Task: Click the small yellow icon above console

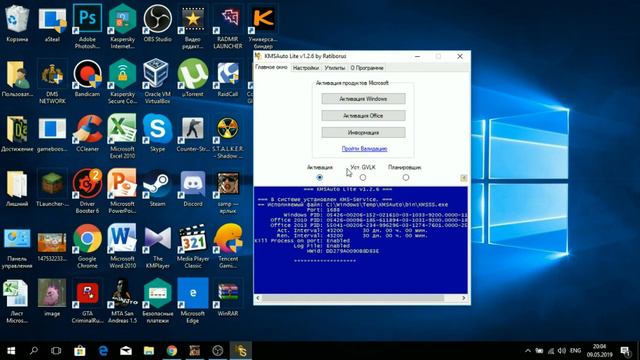Action: [x=463, y=178]
